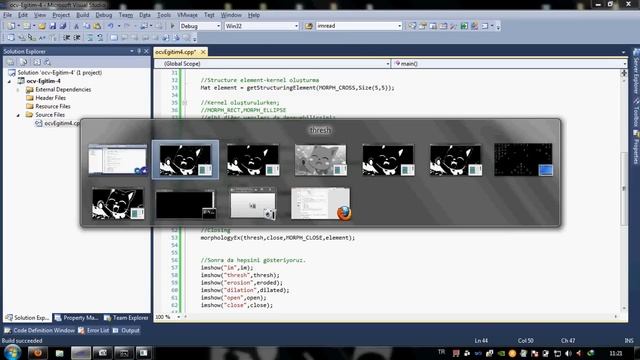Open the File menu
This screenshot has width=640, height=360.
point(7,15)
